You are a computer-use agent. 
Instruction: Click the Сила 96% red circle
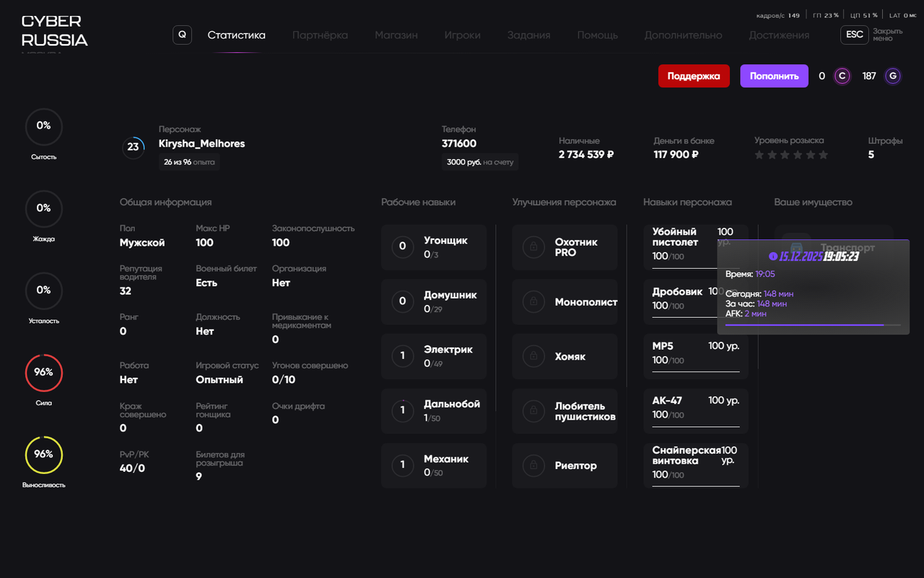click(x=44, y=373)
